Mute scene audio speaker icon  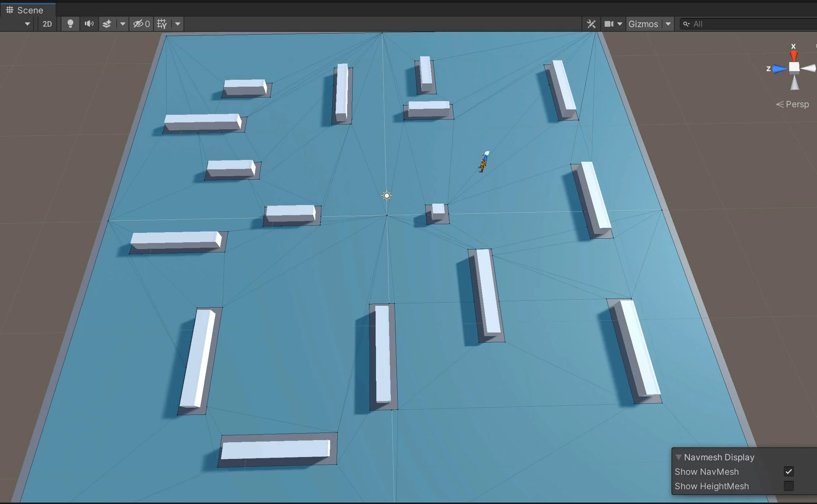point(89,24)
